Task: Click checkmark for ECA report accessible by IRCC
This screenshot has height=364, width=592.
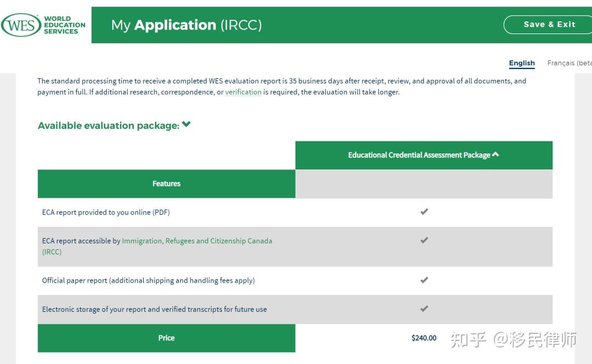Action: 424,240
